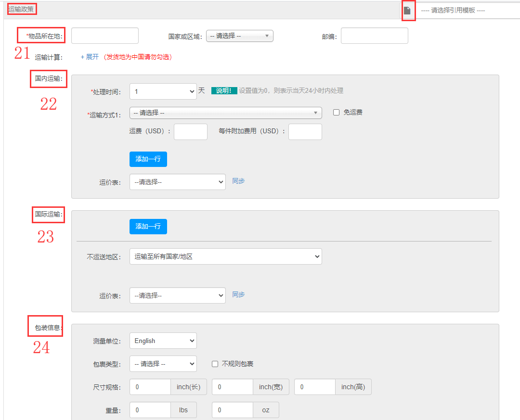Viewport: 520px width, 420px height.
Task: Click the 每件附加费用 (USD) input field
Action: click(x=305, y=132)
